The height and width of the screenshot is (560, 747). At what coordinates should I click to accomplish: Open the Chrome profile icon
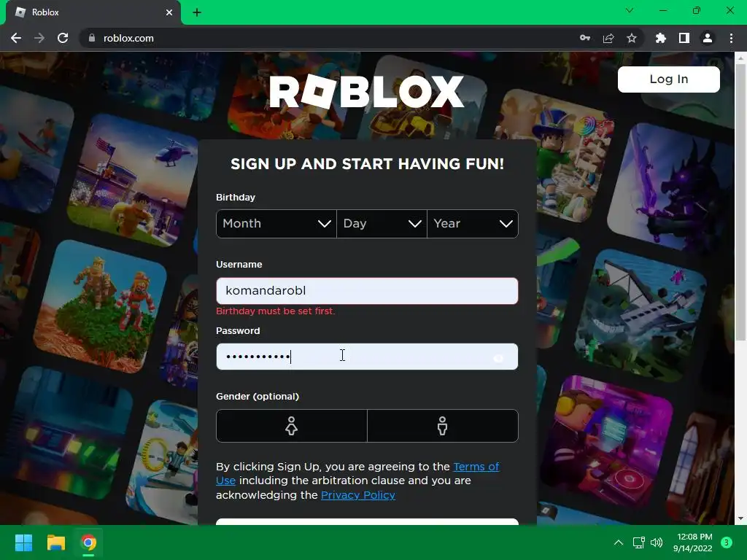pos(708,38)
